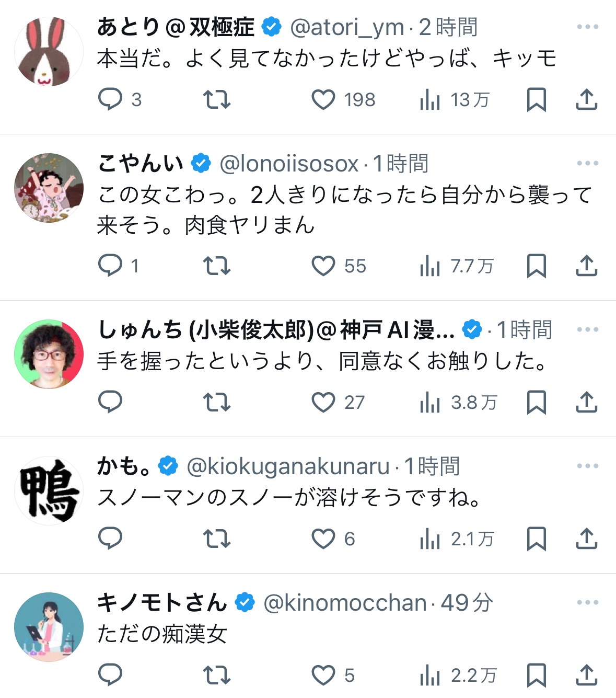View the 7.7万 impressions stats

click(x=457, y=266)
